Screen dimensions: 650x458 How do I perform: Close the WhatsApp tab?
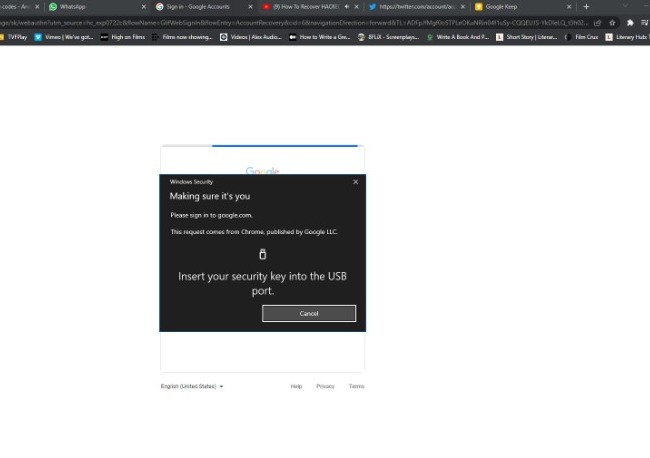143,7
